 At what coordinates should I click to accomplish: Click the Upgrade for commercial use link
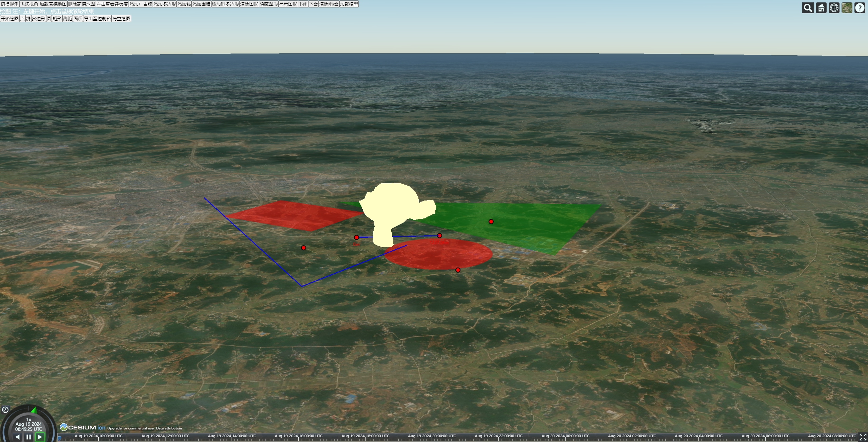point(131,428)
